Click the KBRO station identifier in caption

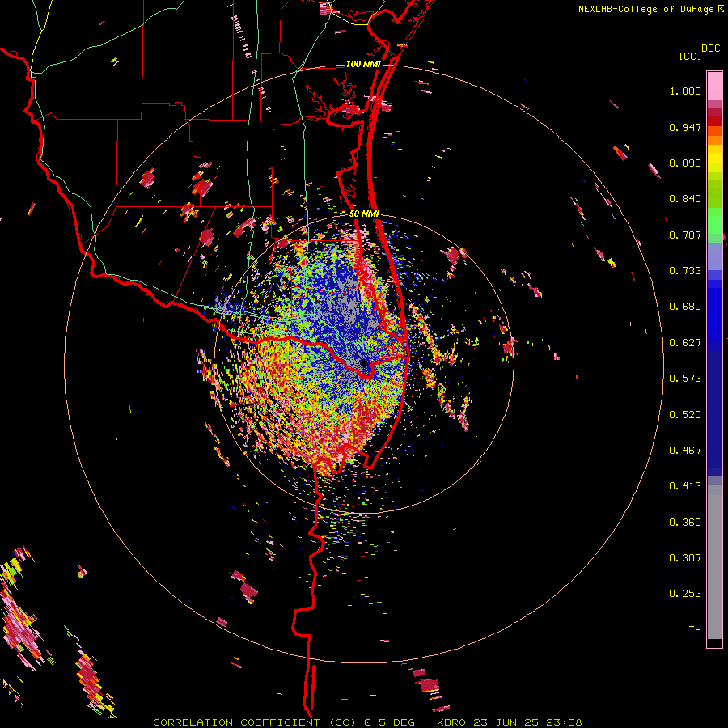point(453,722)
